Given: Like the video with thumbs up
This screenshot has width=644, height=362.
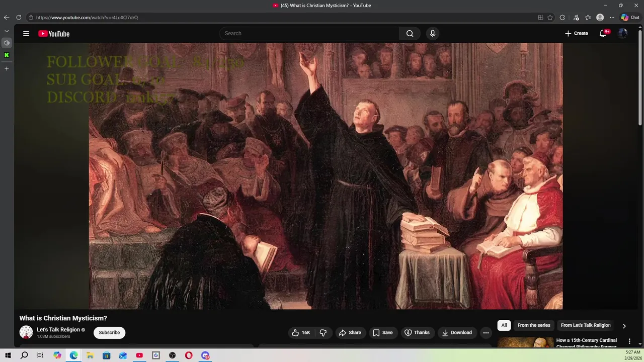Looking at the screenshot, I should [301, 333].
